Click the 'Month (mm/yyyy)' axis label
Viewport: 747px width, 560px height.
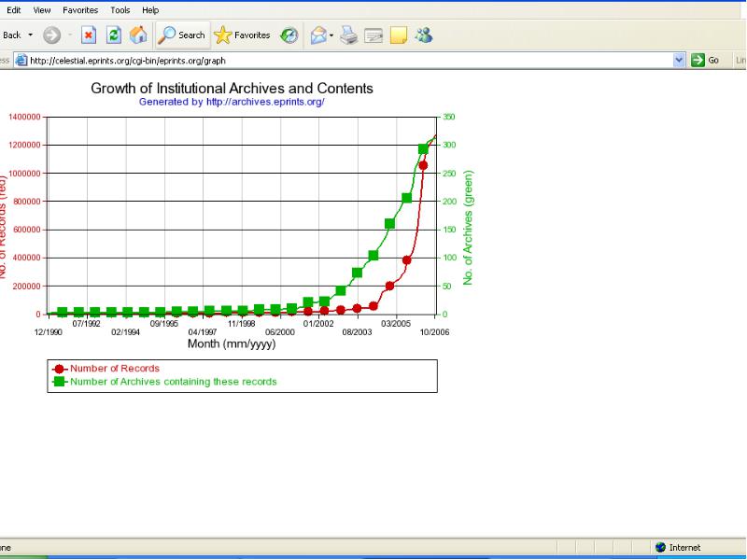(x=232, y=343)
